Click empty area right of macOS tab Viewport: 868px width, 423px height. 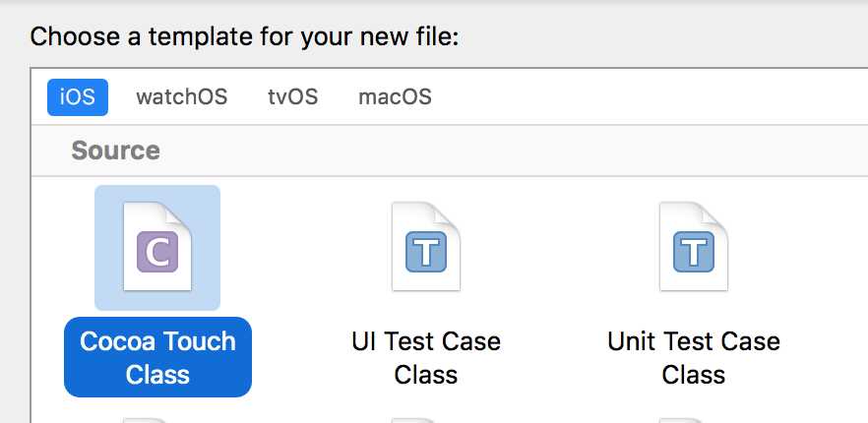point(648,97)
